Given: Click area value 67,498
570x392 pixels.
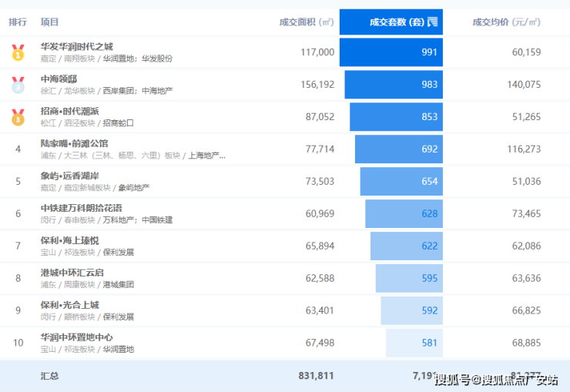Looking at the screenshot, I should click(x=320, y=343).
